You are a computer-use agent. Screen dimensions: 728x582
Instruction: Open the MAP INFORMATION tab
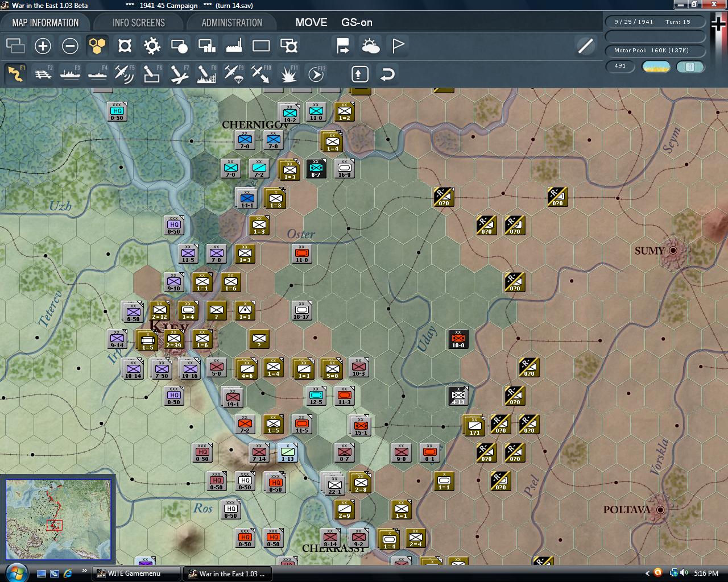pos(45,23)
